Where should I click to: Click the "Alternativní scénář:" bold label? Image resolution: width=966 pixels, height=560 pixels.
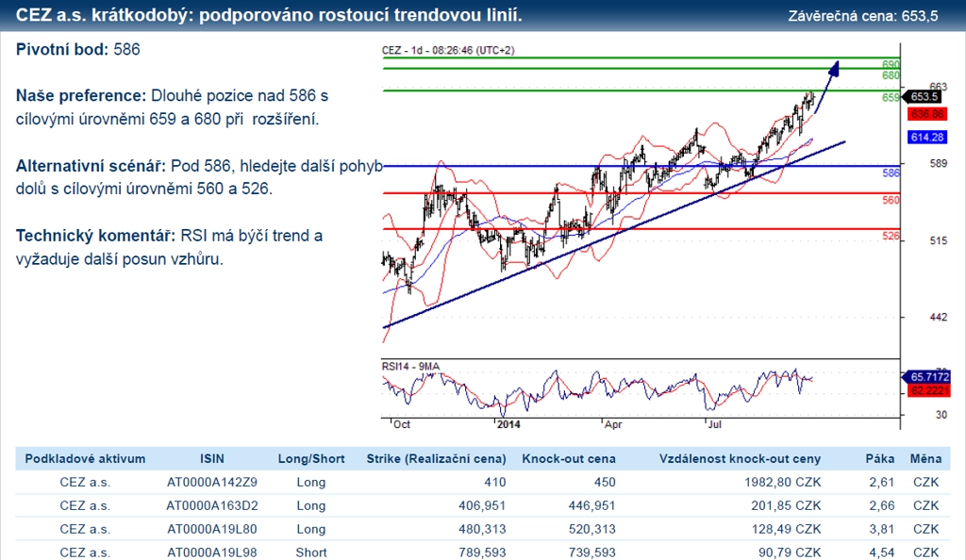pyautogui.click(x=91, y=166)
